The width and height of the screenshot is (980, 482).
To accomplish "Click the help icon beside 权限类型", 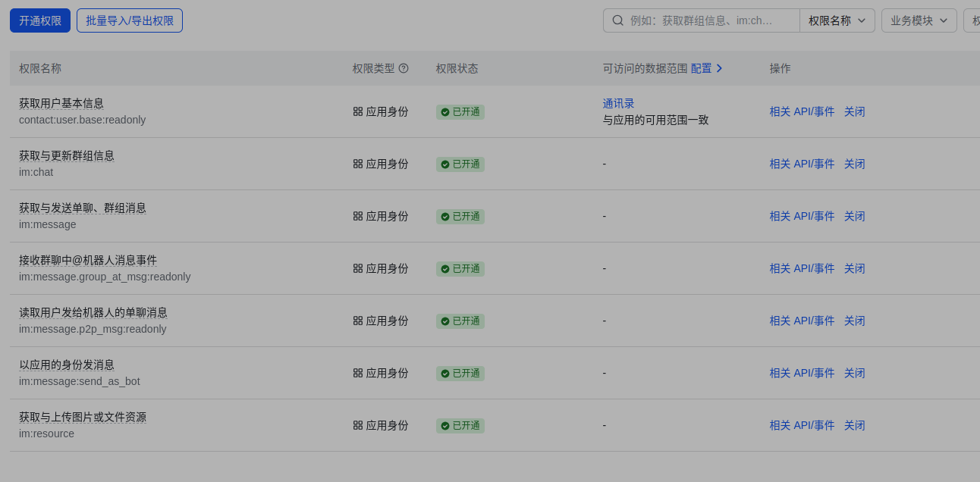I will pos(404,68).
